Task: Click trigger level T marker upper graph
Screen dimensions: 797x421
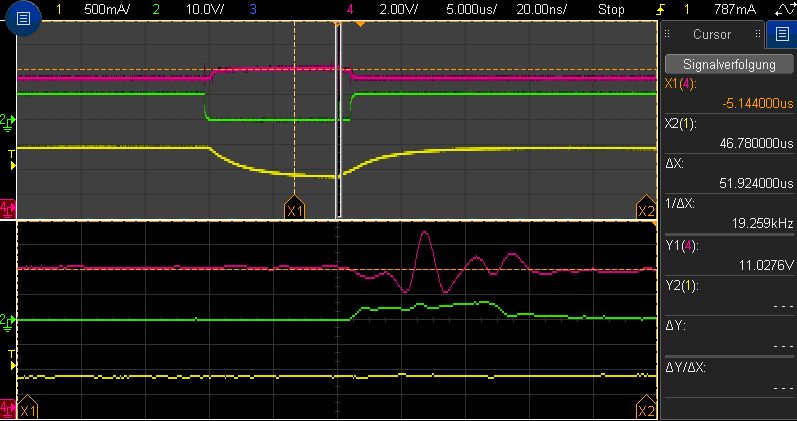Action: click(x=12, y=159)
